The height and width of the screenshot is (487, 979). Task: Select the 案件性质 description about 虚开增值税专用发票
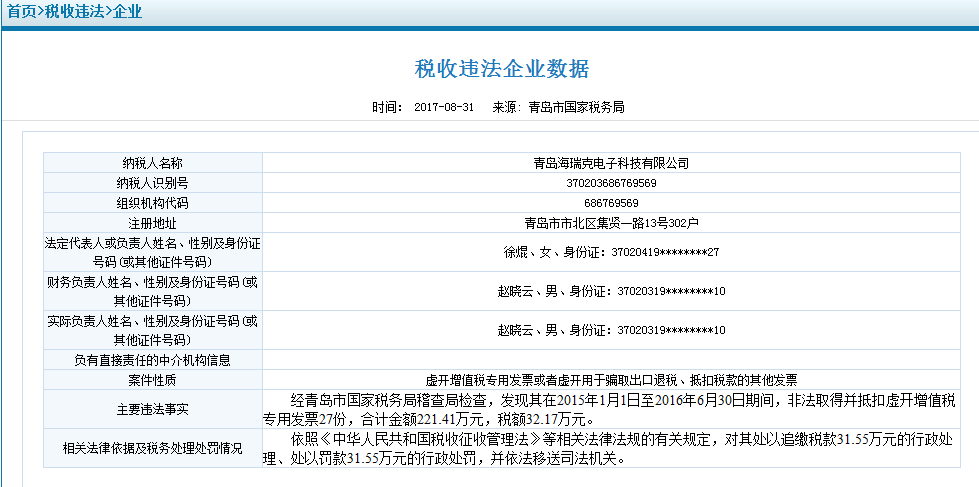click(x=611, y=380)
